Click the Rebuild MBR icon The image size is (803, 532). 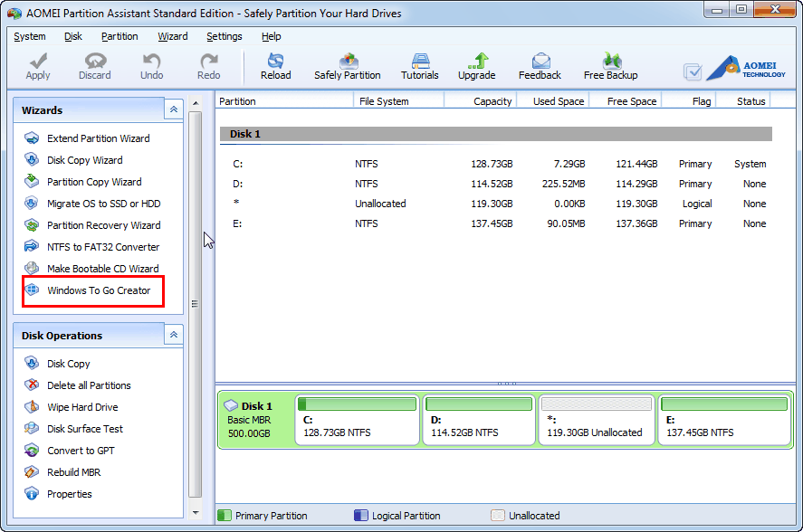point(32,471)
